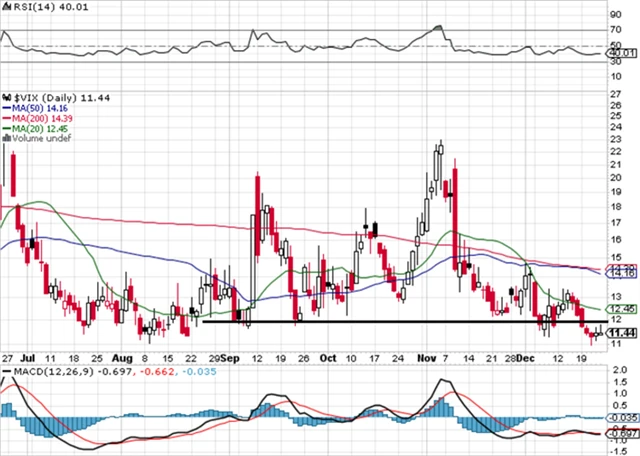The width and height of the screenshot is (640, 456).
Task: Select the Volume undef legend entry
Action: pos(38,137)
